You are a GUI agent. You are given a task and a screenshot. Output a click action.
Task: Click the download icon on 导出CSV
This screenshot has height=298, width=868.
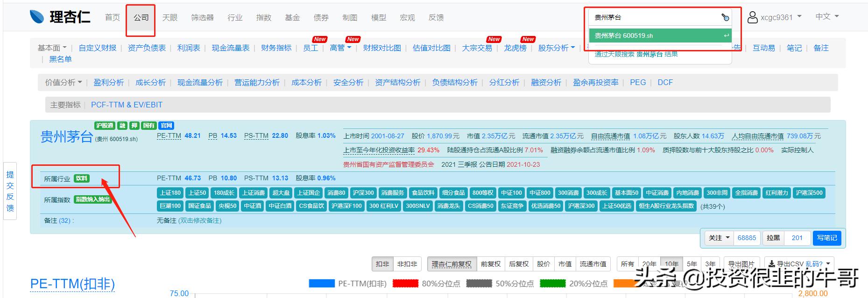coord(772,264)
